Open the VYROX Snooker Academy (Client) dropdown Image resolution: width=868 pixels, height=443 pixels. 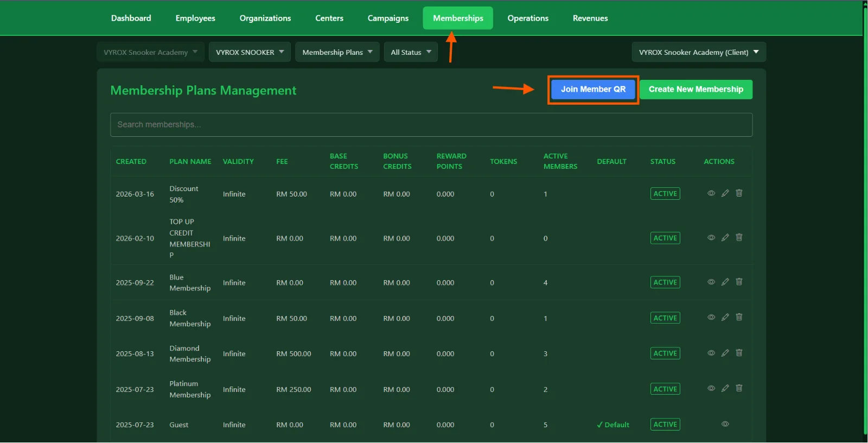(x=699, y=52)
